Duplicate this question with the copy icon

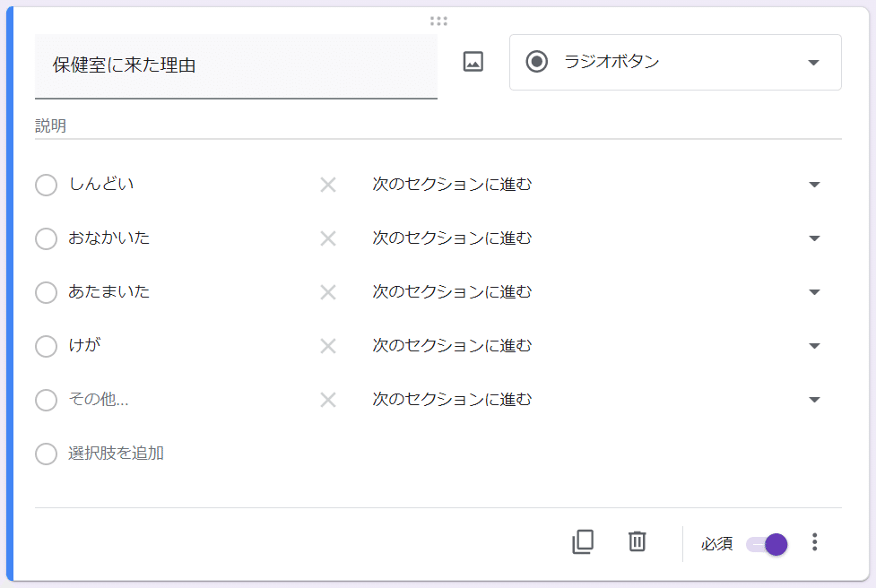click(x=583, y=542)
